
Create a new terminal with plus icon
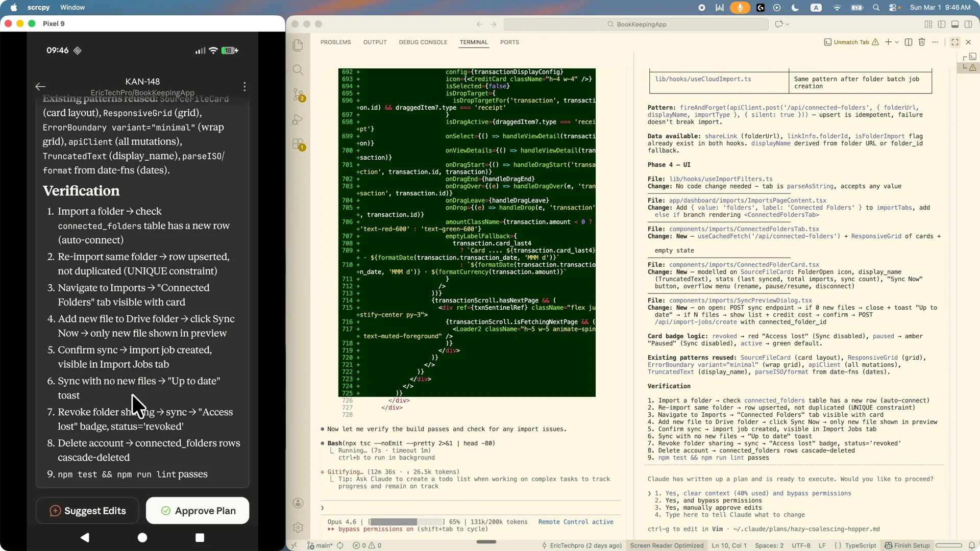point(888,42)
